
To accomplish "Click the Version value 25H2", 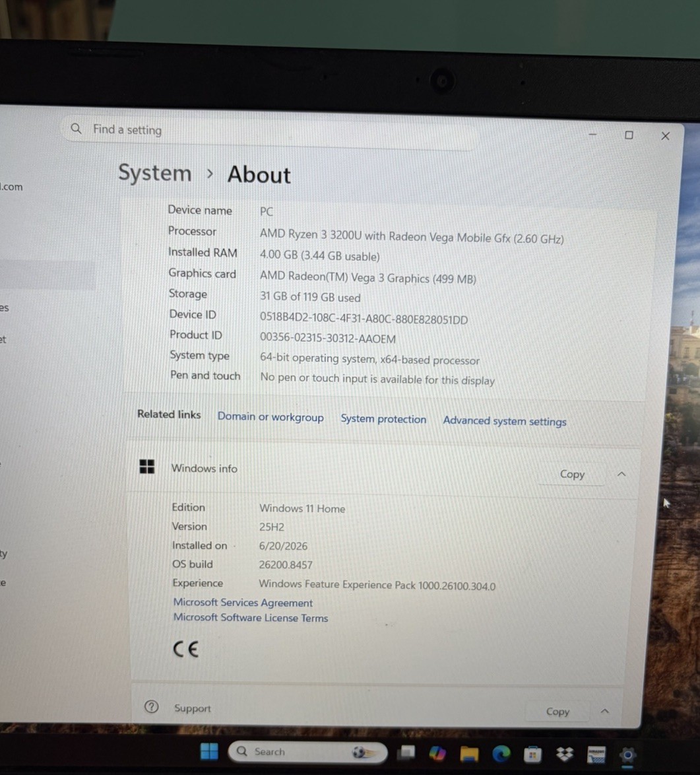I will click(272, 527).
